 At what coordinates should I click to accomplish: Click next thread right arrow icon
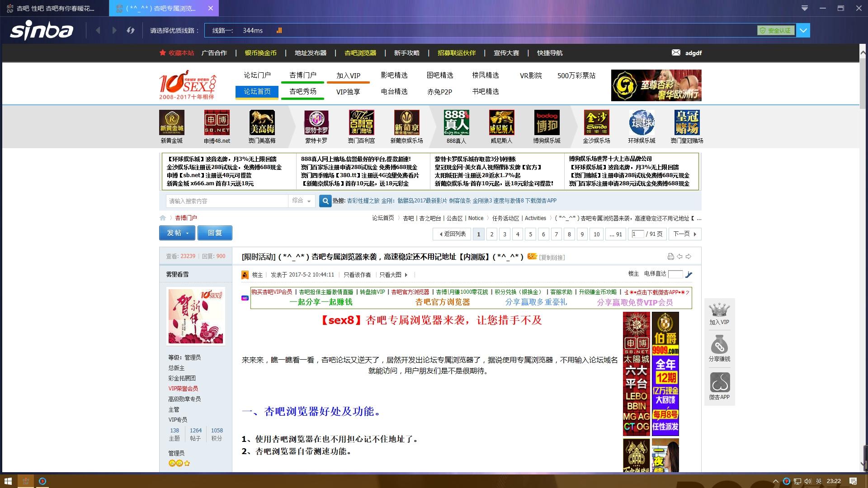click(x=689, y=257)
